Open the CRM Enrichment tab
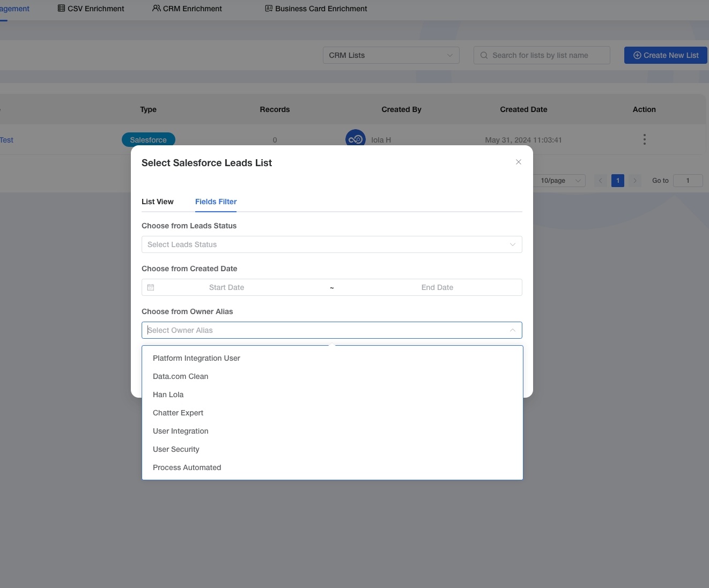This screenshot has height=588, width=709. pyautogui.click(x=187, y=9)
